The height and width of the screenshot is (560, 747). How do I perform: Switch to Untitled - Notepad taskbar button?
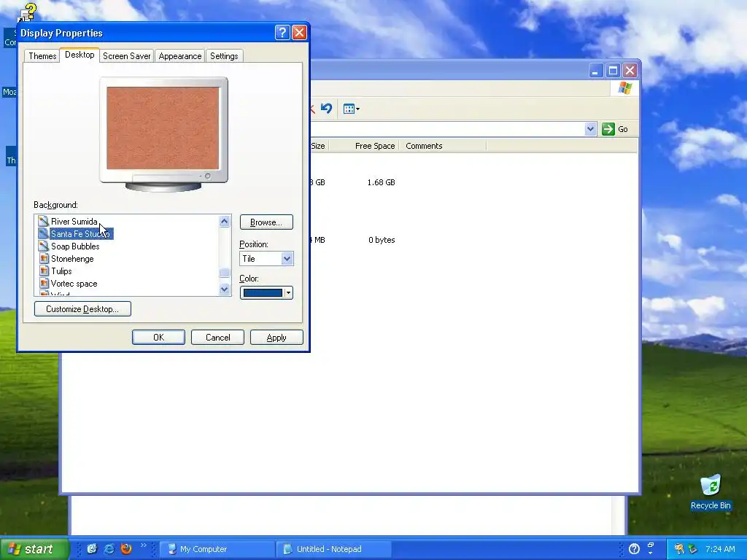[333, 549]
